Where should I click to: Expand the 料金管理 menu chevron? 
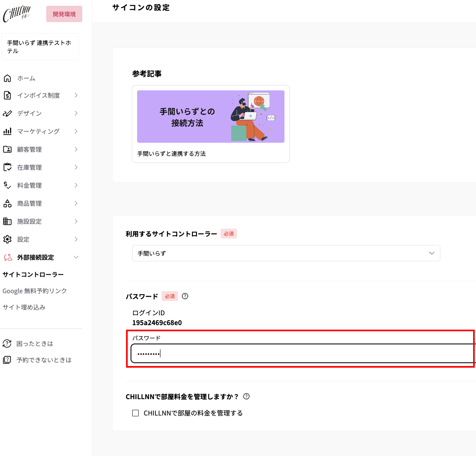click(76, 185)
